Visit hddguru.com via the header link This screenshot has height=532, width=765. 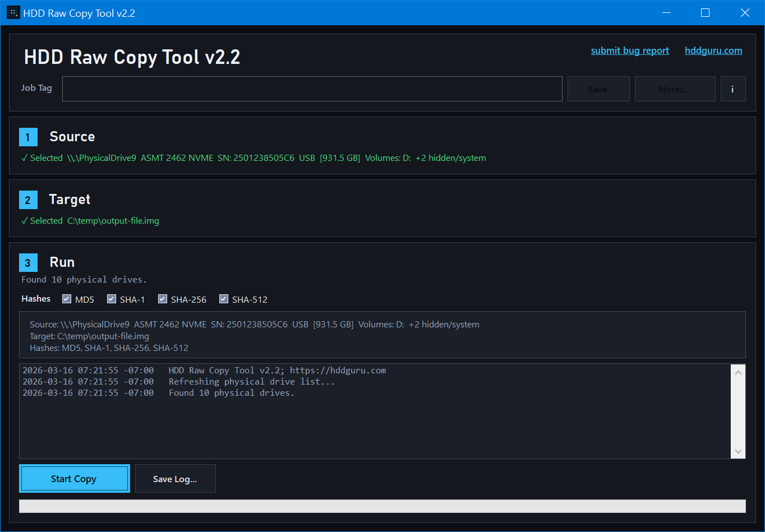[x=713, y=50]
